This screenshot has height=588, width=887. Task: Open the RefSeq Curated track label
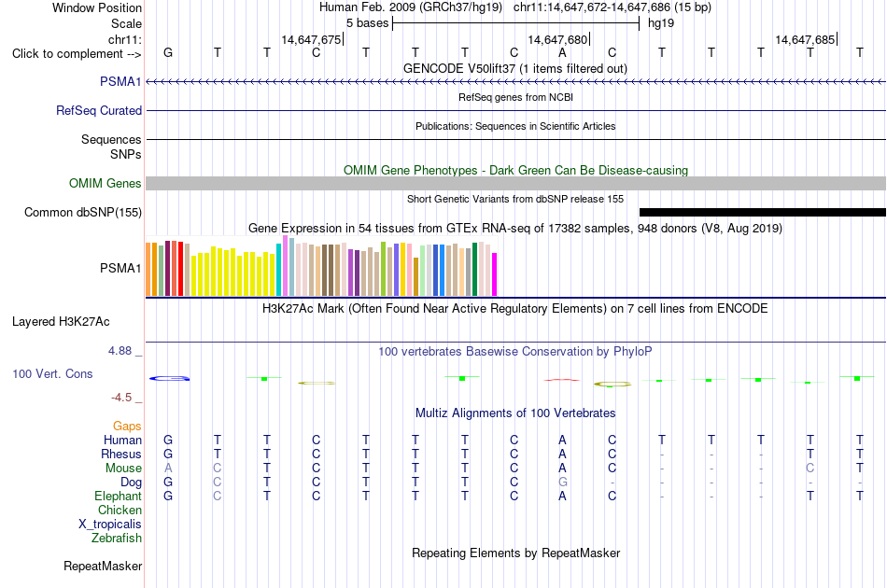pyautogui.click(x=98, y=111)
